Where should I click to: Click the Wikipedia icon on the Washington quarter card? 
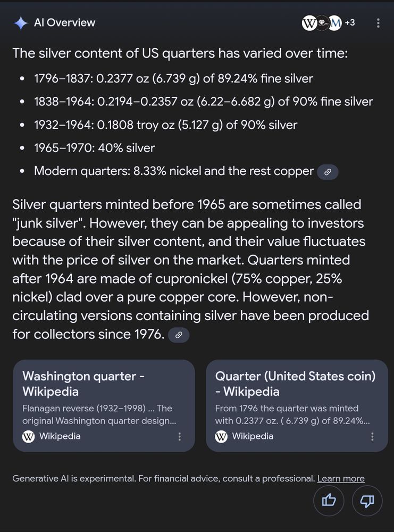28,436
